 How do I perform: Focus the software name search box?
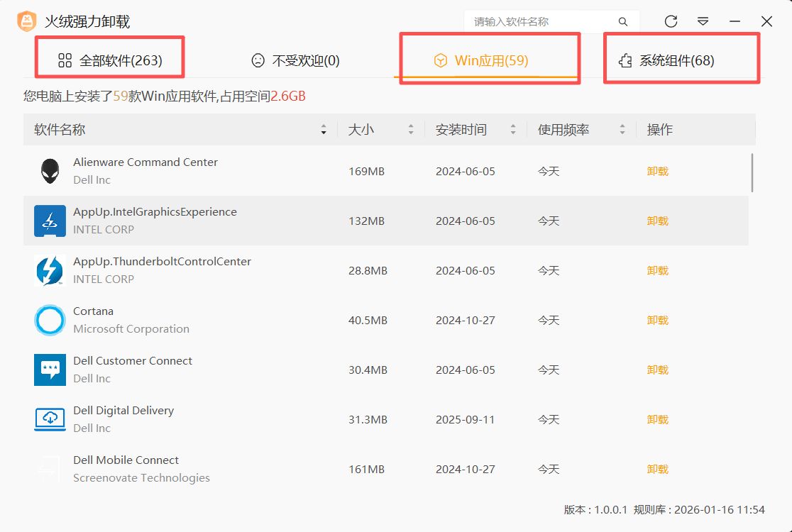pyautogui.click(x=551, y=22)
